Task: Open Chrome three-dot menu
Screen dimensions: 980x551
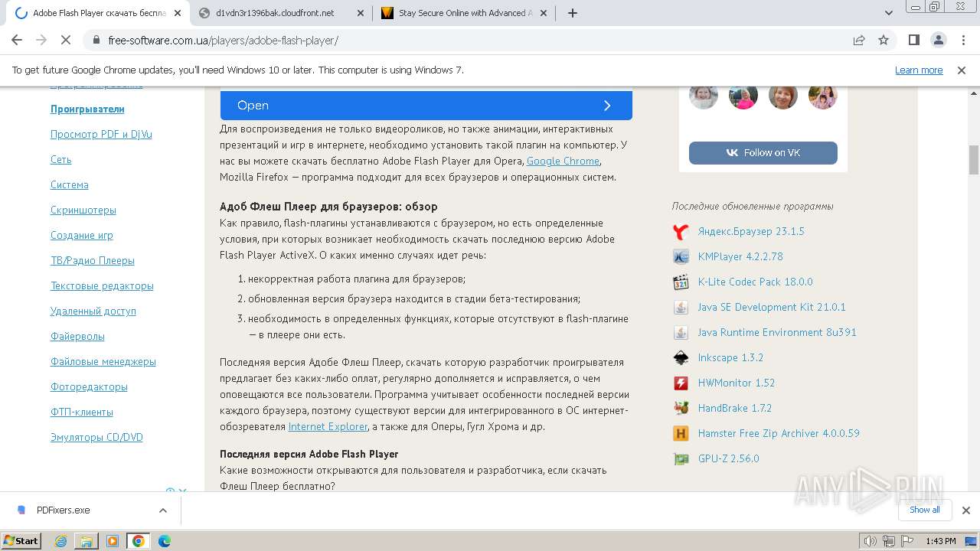Action: point(962,40)
